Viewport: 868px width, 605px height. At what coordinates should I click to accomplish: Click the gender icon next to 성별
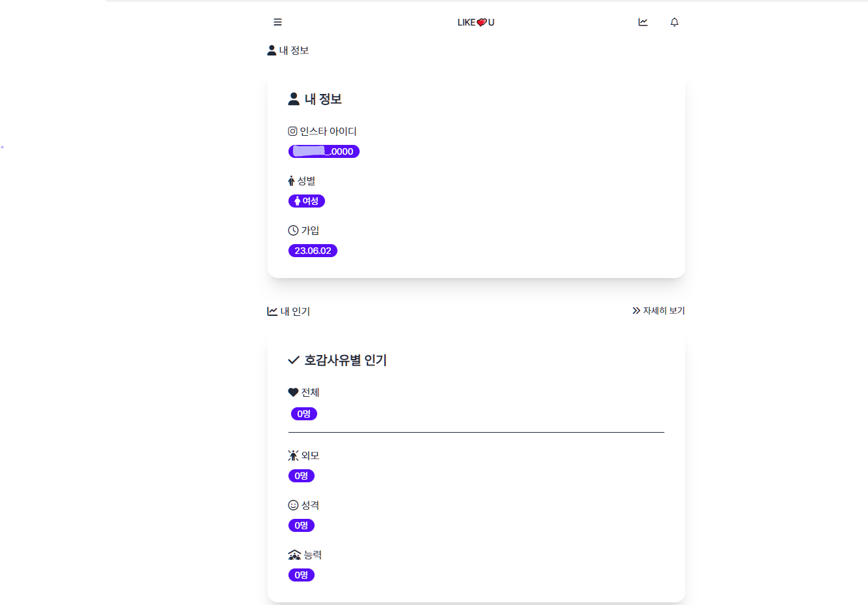[x=290, y=180]
